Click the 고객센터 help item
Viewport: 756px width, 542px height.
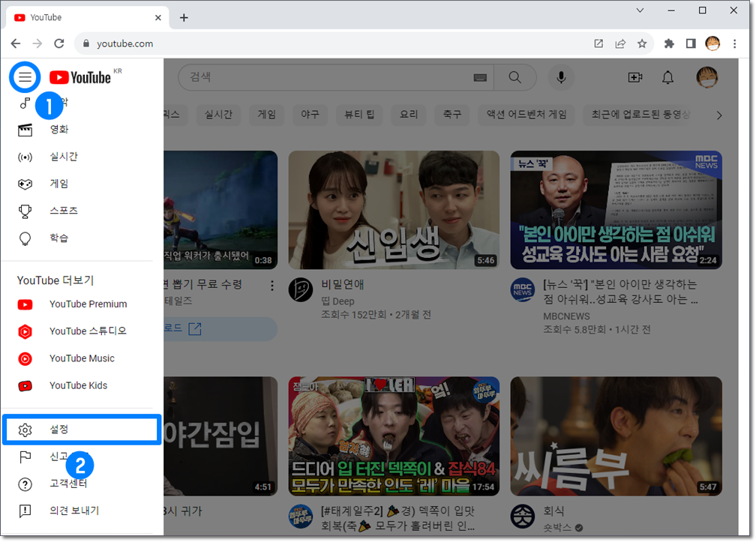coord(77,484)
